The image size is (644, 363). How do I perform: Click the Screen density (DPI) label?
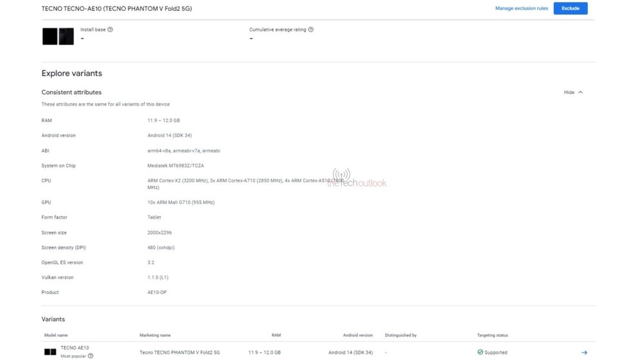tap(63, 248)
